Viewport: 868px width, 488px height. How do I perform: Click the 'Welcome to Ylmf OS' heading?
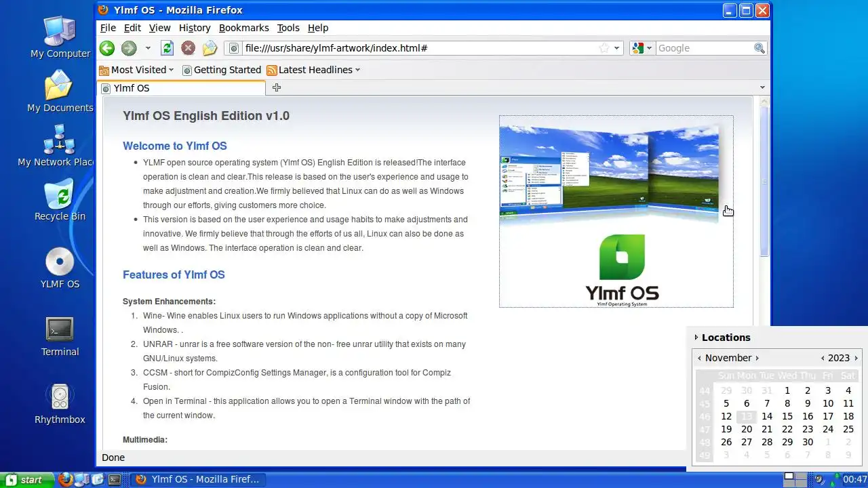pyautogui.click(x=175, y=146)
